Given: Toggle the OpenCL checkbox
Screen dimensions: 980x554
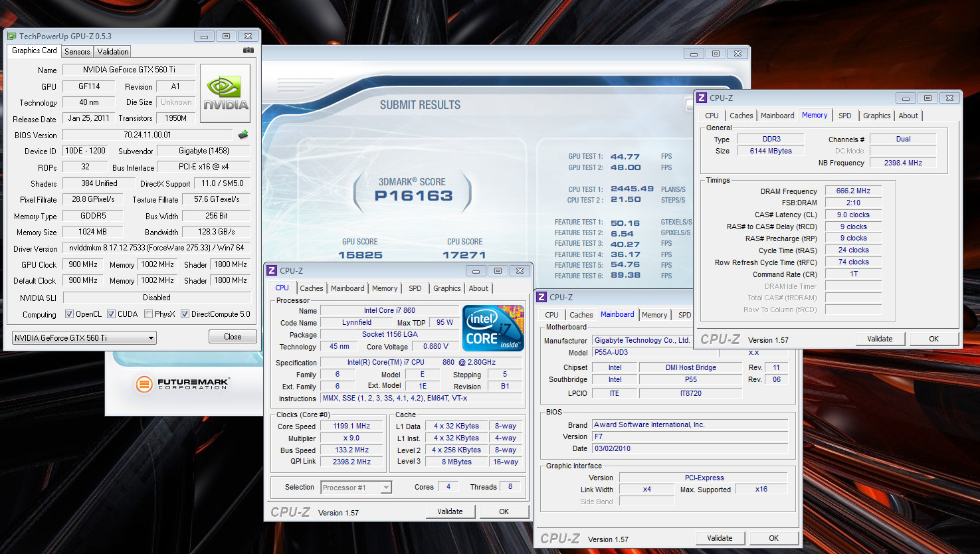Looking at the screenshot, I should 69,314.
